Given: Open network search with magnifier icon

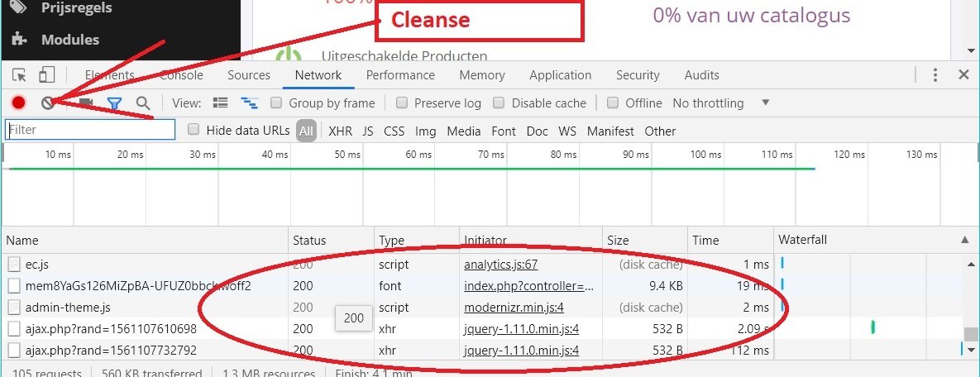Looking at the screenshot, I should point(143,103).
